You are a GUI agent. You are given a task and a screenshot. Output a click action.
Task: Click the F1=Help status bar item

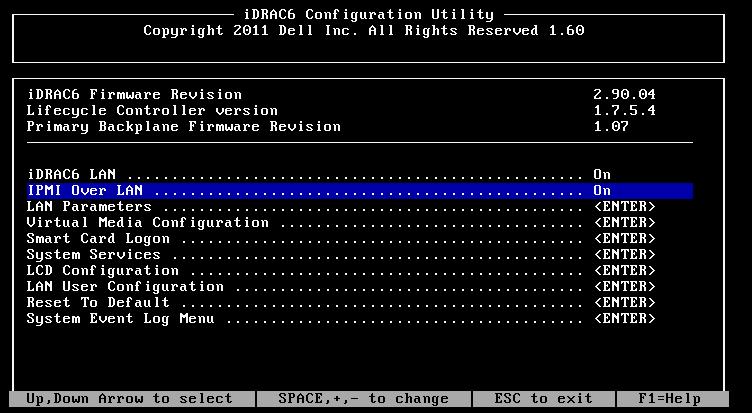(x=669, y=399)
